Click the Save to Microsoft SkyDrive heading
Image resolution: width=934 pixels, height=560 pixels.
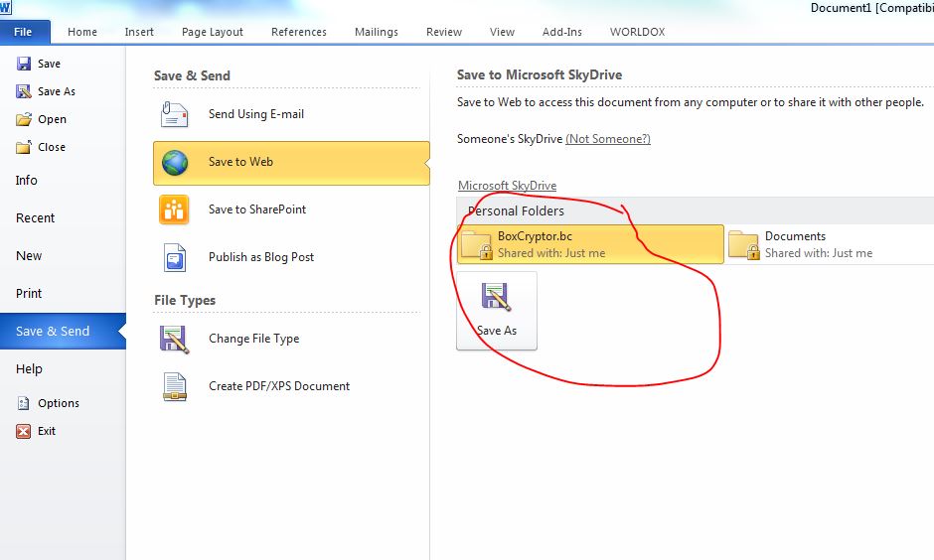tap(540, 75)
